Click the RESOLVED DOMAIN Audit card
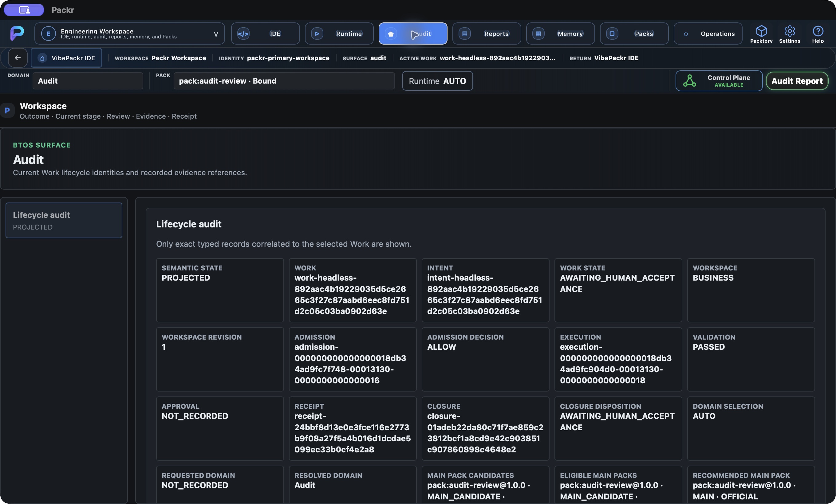Image resolution: width=836 pixels, height=504 pixels. click(353, 485)
